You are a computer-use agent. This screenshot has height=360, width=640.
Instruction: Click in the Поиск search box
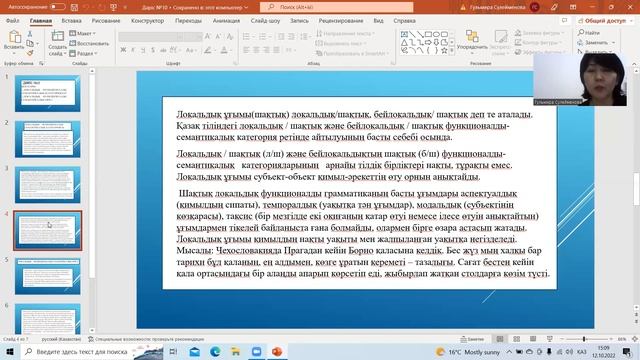(x=337, y=7)
